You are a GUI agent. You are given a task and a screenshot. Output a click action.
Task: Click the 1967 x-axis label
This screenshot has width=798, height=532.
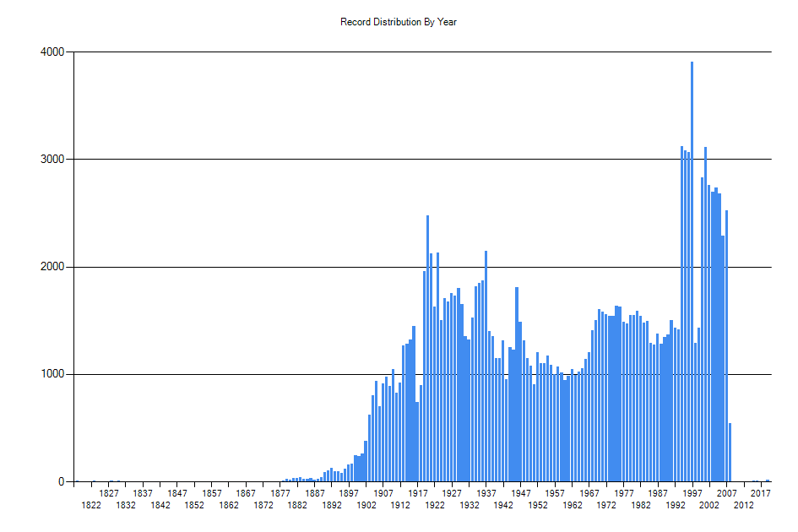click(589, 493)
